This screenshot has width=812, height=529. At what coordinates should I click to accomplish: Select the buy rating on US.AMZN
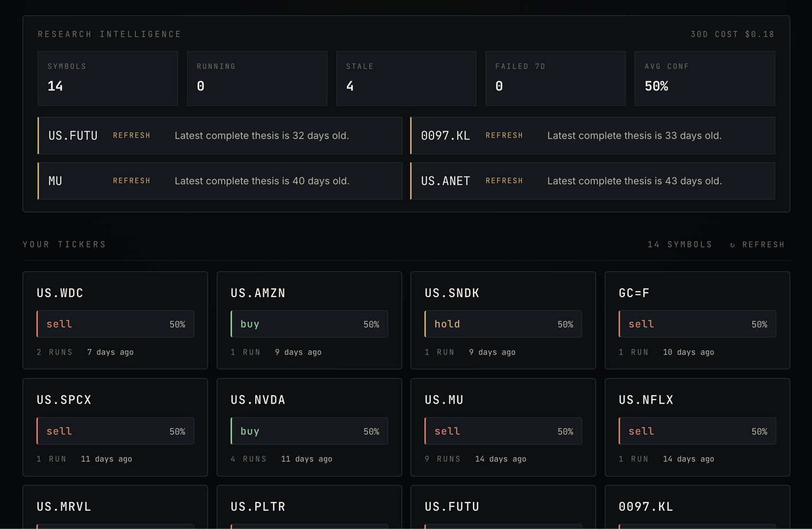tap(309, 324)
